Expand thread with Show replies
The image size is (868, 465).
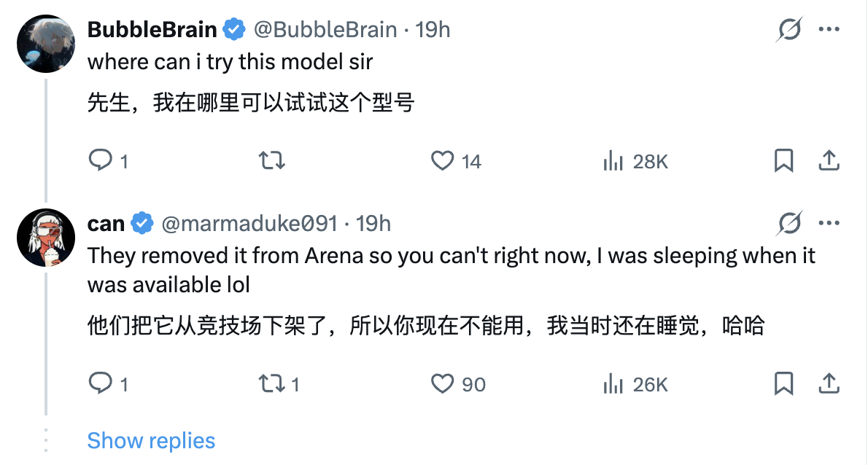tap(151, 440)
